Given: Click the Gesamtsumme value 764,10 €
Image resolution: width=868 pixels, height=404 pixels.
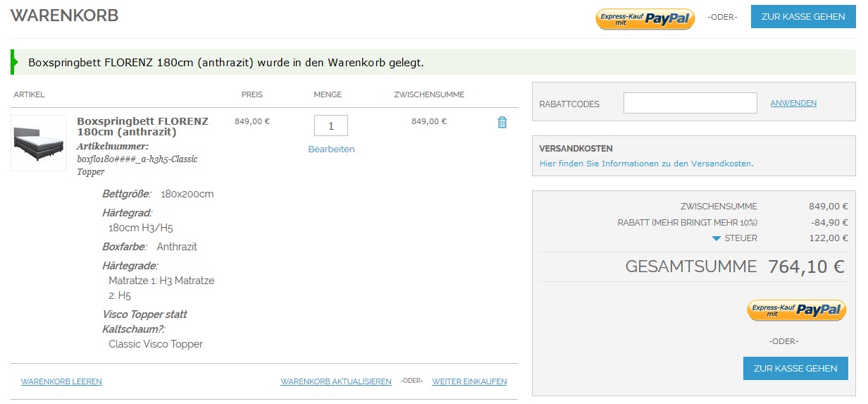Looking at the screenshot, I should 807,267.
